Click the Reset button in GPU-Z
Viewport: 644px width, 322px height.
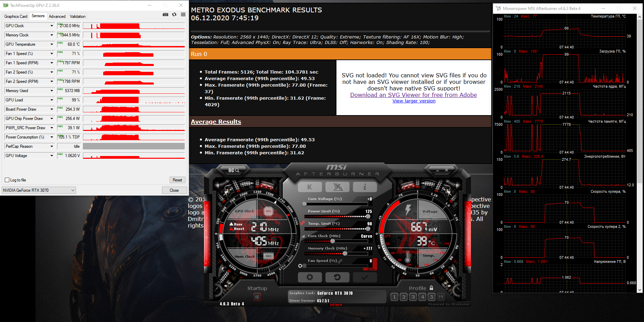tap(178, 180)
